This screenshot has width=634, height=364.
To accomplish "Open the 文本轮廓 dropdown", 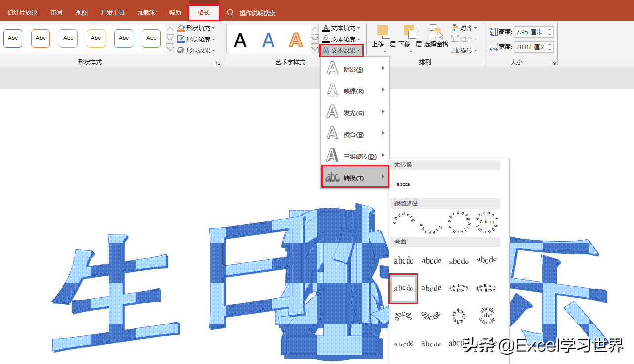I will pyautogui.click(x=341, y=39).
